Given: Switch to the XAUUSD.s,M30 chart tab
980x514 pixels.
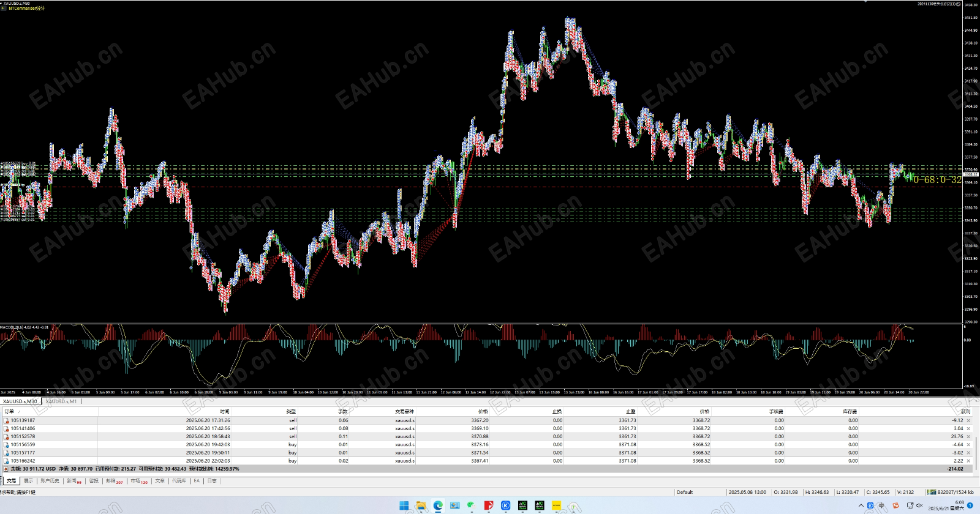Looking at the screenshot, I should pyautogui.click(x=20, y=401).
